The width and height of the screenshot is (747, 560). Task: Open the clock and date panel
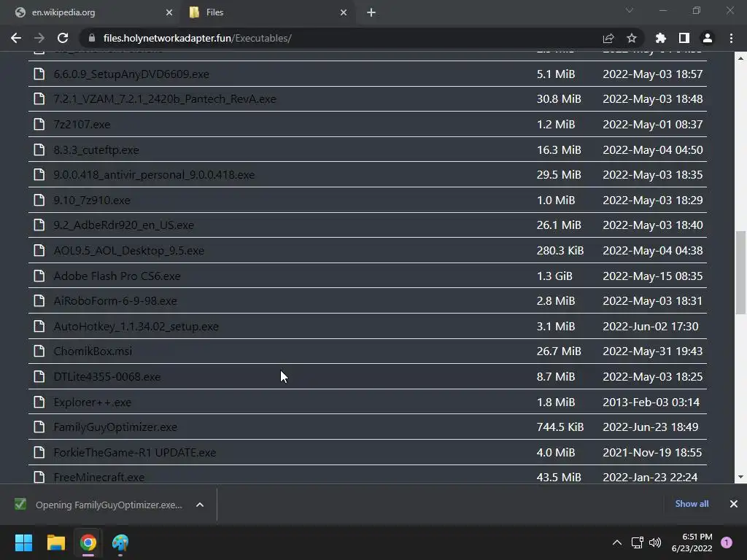pos(692,542)
